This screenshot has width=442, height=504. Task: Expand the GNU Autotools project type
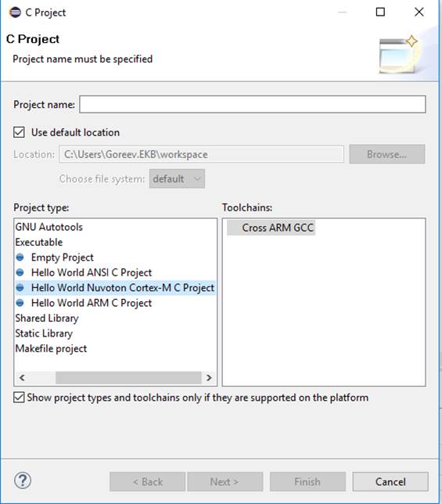click(x=49, y=227)
